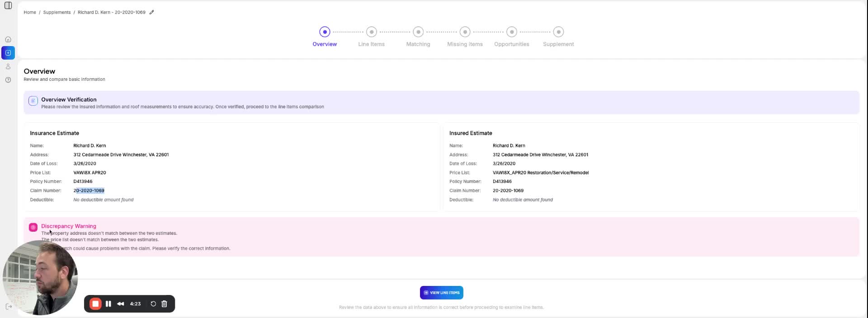Click the Overview Verification info icon
The image size is (868, 318).
click(33, 101)
